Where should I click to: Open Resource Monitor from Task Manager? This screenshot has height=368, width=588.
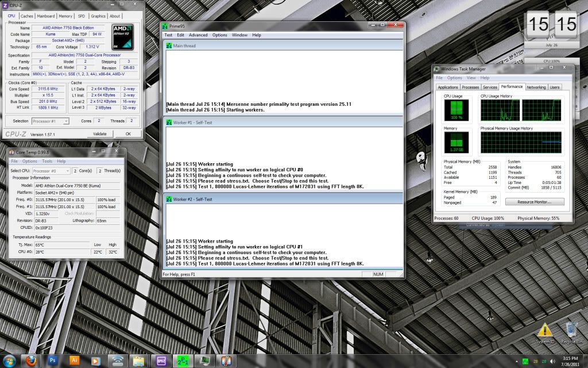(535, 202)
